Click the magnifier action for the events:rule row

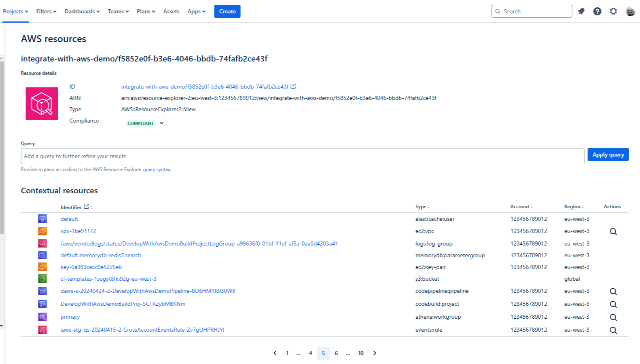coord(613,330)
